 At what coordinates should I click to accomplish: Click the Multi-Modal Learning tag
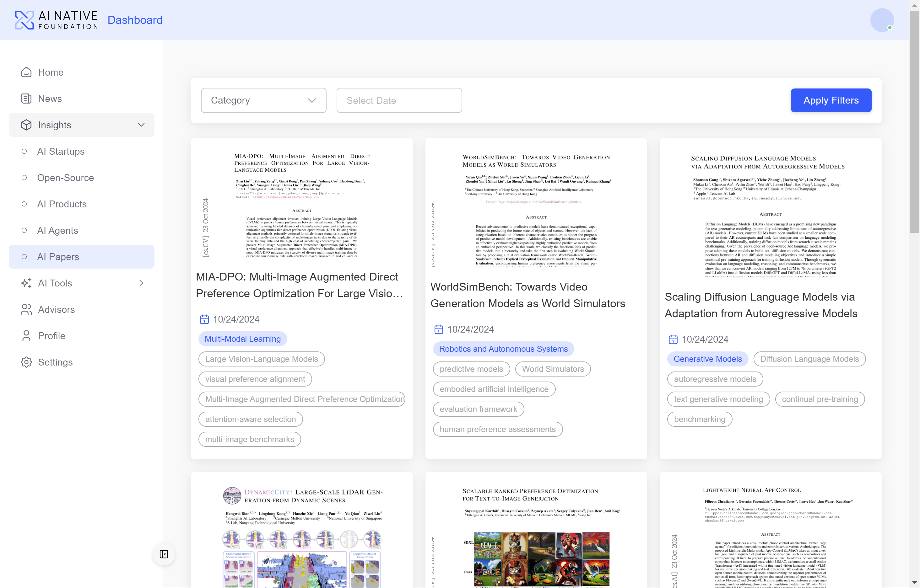pos(242,339)
